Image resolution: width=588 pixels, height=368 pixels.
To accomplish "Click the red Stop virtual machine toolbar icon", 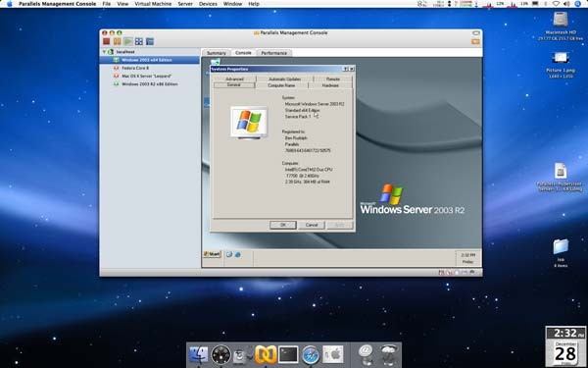I will pos(106,41).
